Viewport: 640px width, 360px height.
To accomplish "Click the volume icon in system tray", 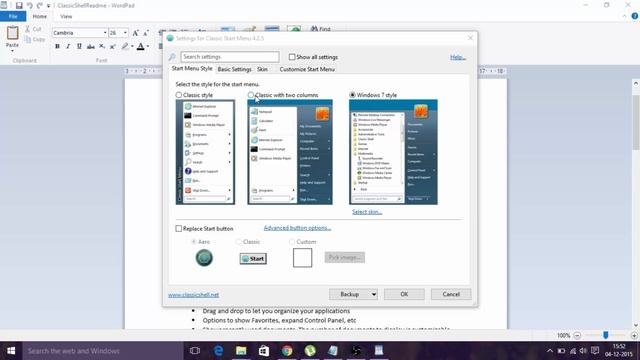I will coord(583,351).
